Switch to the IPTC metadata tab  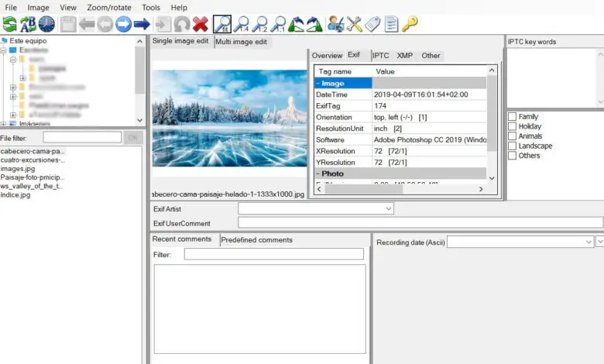(380, 56)
